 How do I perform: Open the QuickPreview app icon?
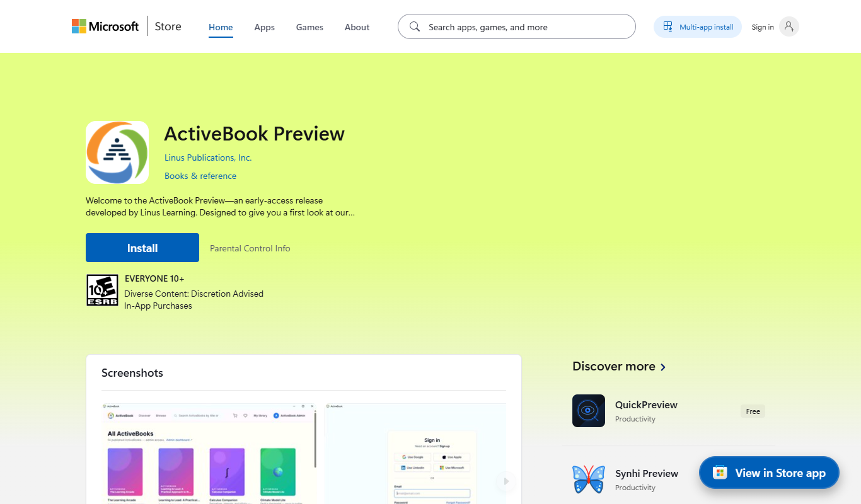pyautogui.click(x=589, y=411)
